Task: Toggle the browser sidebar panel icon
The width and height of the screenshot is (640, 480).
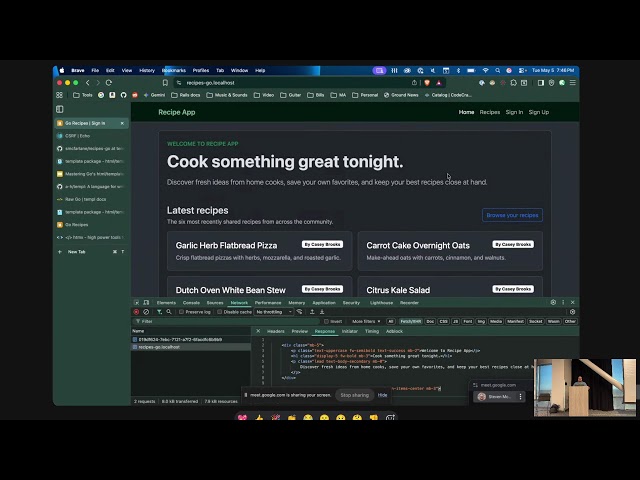Action: pyautogui.click(x=541, y=83)
